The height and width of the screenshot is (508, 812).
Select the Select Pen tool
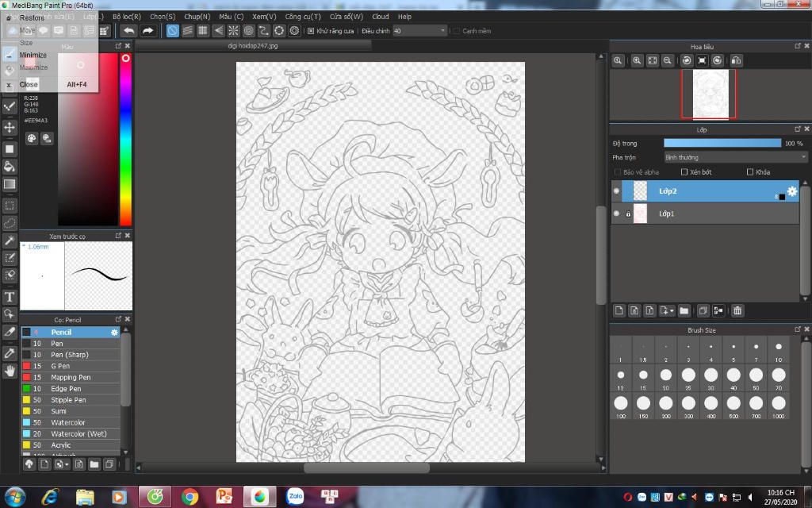pos(10,258)
